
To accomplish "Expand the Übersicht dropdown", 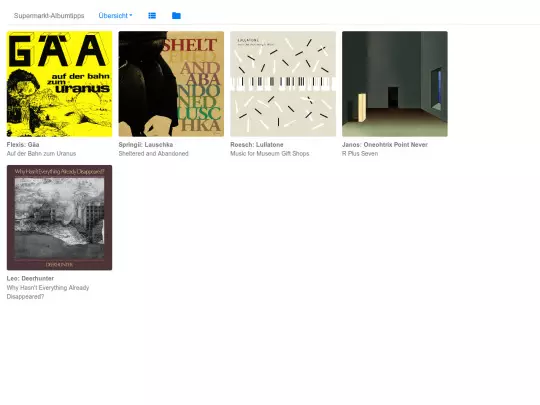I will (115, 15).
